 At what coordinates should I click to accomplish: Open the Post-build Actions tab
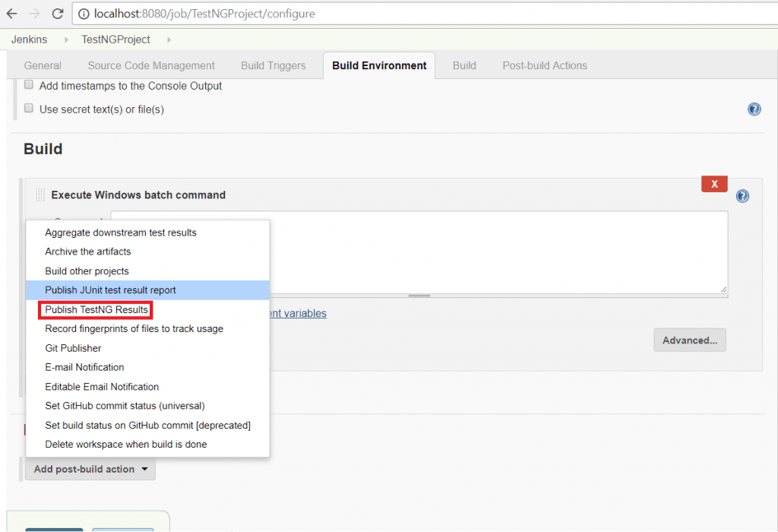point(544,65)
